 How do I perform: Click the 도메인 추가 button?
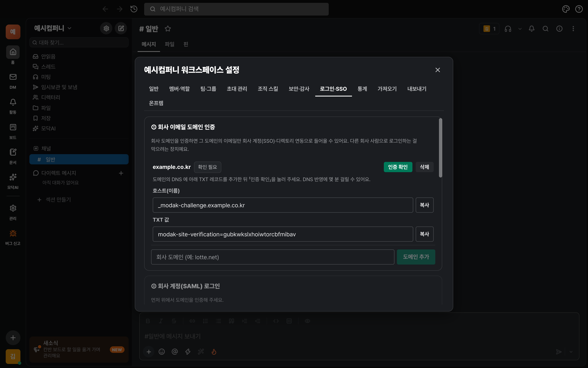[x=416, y=257]
